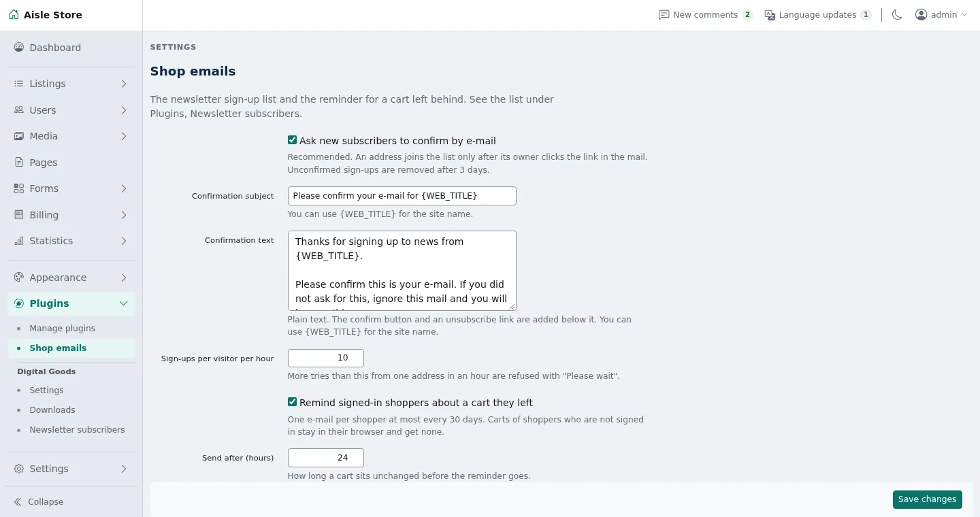
Task: Expand the Statistics submenu chevron
Action: click(124, 241)
